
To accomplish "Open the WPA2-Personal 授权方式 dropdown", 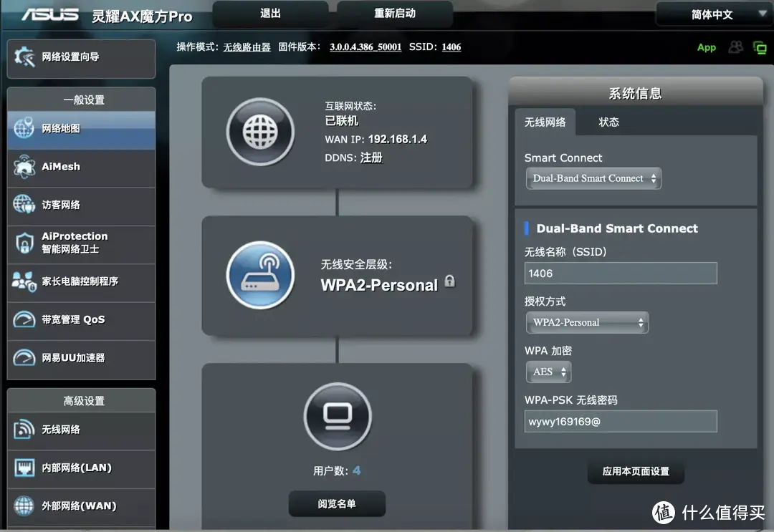I will click(586, 322).
